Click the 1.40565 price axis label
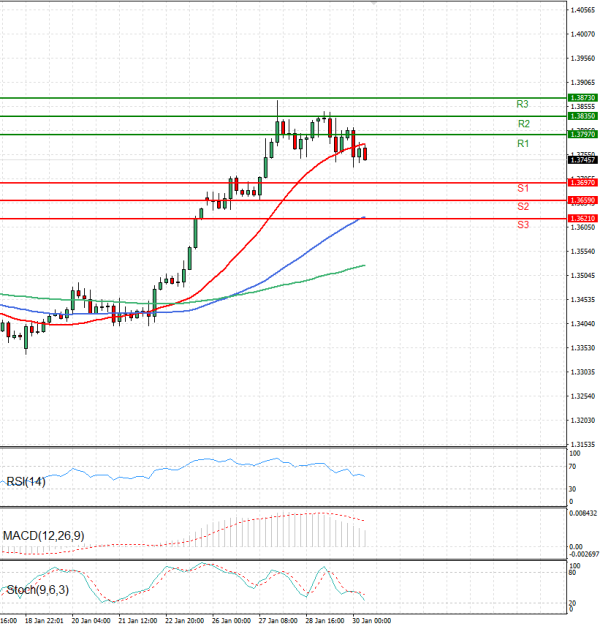 click(x=582, y=10)
